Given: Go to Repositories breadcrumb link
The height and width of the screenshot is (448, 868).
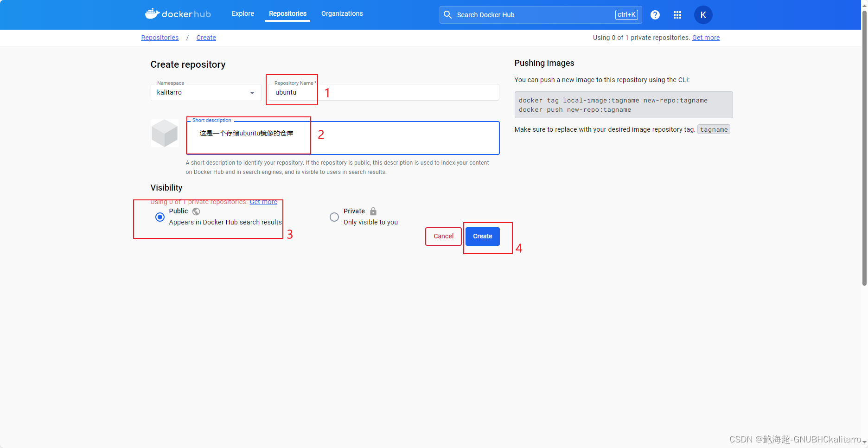Looking at the screenshot, I should pos(160,38).
